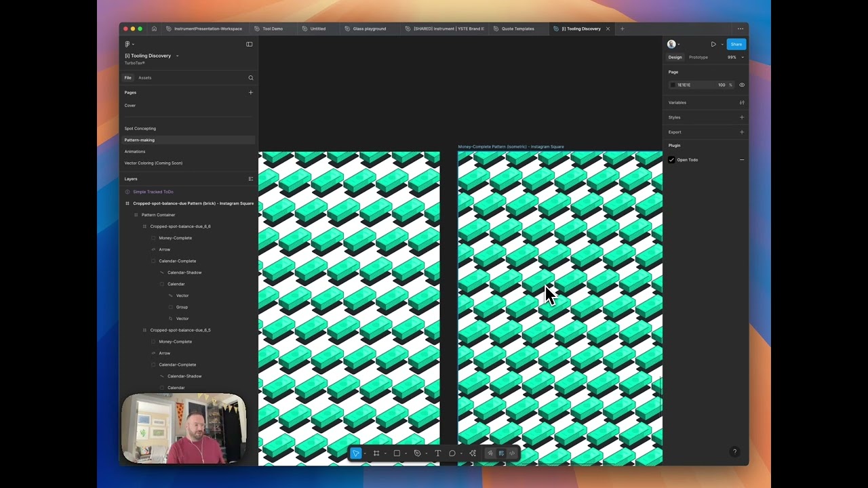Select the Pen tool
The height and width of the screenshot is (488, 868).
(x=417, y=453)
